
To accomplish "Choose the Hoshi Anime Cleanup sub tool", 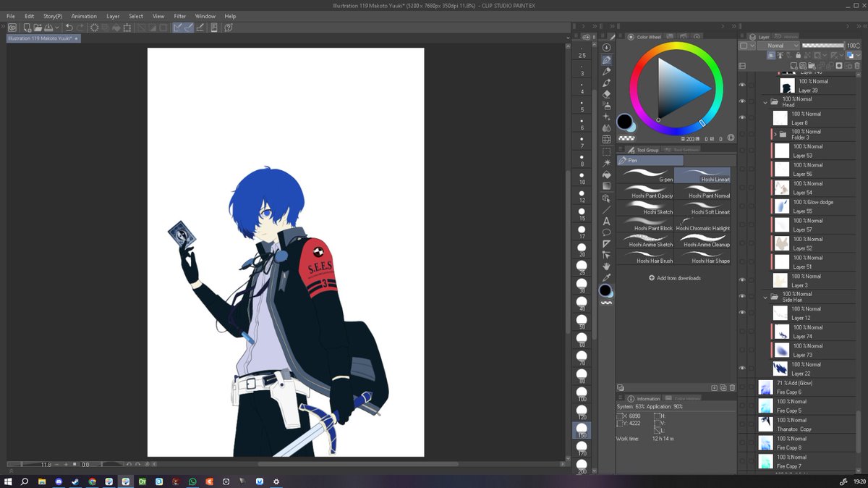I will (702, 241).
